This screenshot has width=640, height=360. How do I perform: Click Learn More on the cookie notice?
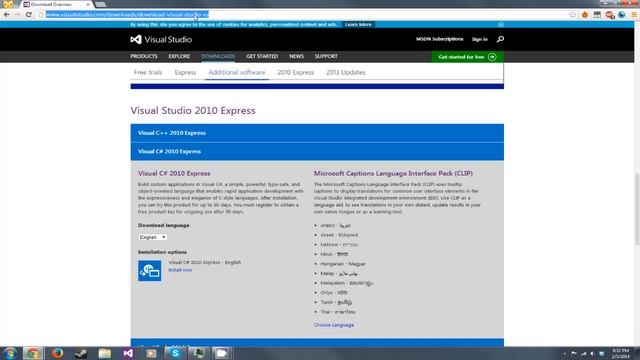pyautogui.click(x=358, y=24)
